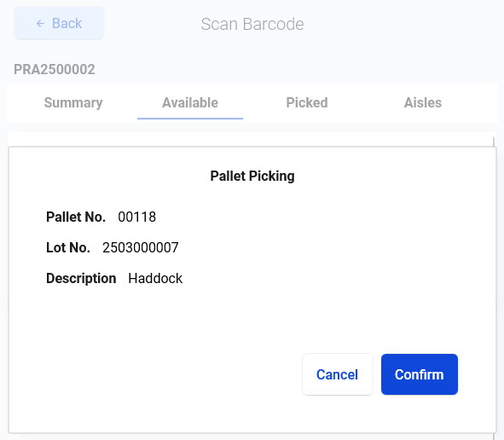504x440 pixels.
Task: Switch to the Aisles tab
Action: [423, 103]
